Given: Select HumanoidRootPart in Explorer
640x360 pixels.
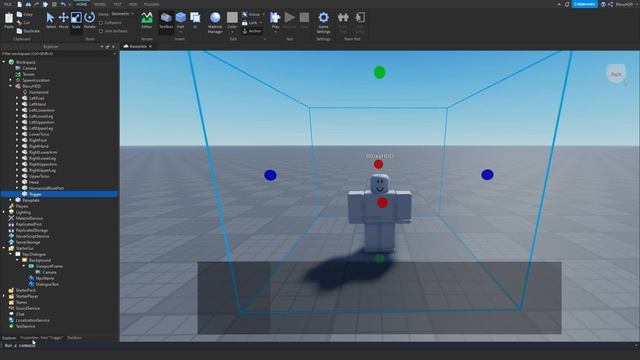Looking at the screenshot, I should point(46,188).
